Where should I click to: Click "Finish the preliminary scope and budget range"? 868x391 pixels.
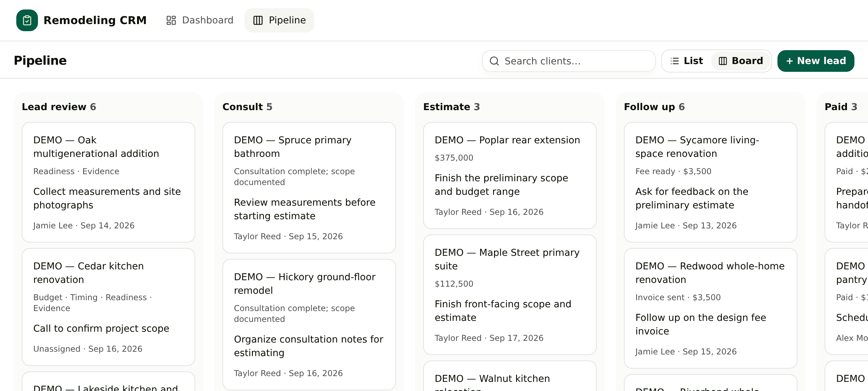501,185
